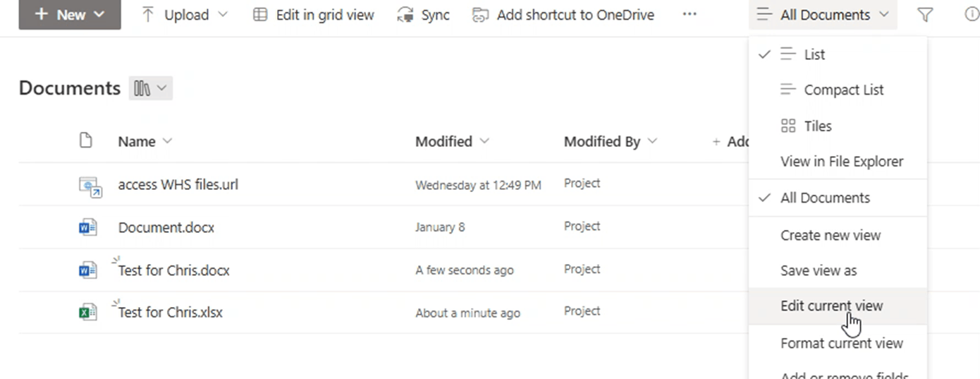Open the Upload dropdown menu
The height and width of the screenshot is (379, 980).
coord(185,15)
